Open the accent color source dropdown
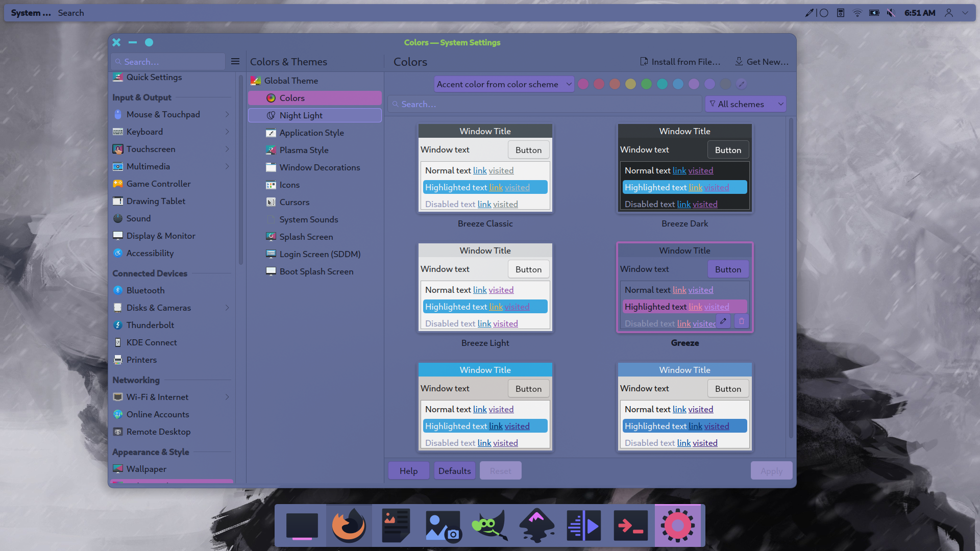Screen dimensions: 980x551 tap(504, 84)
